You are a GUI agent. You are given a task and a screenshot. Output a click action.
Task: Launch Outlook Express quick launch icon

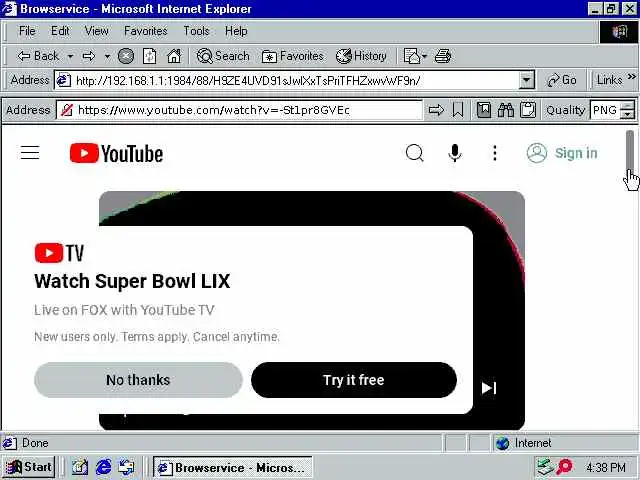click(x=126, y=467)
